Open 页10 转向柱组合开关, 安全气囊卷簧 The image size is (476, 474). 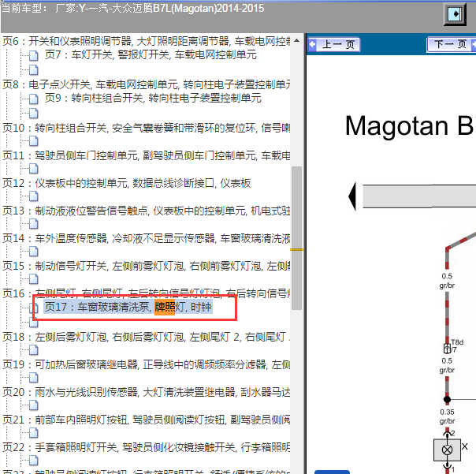click(147, 128)
